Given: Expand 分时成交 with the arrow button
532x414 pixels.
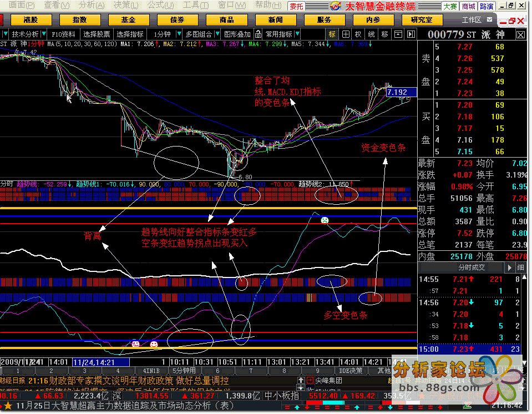Looking at the screenshot, I should click(x=509, y=267).
